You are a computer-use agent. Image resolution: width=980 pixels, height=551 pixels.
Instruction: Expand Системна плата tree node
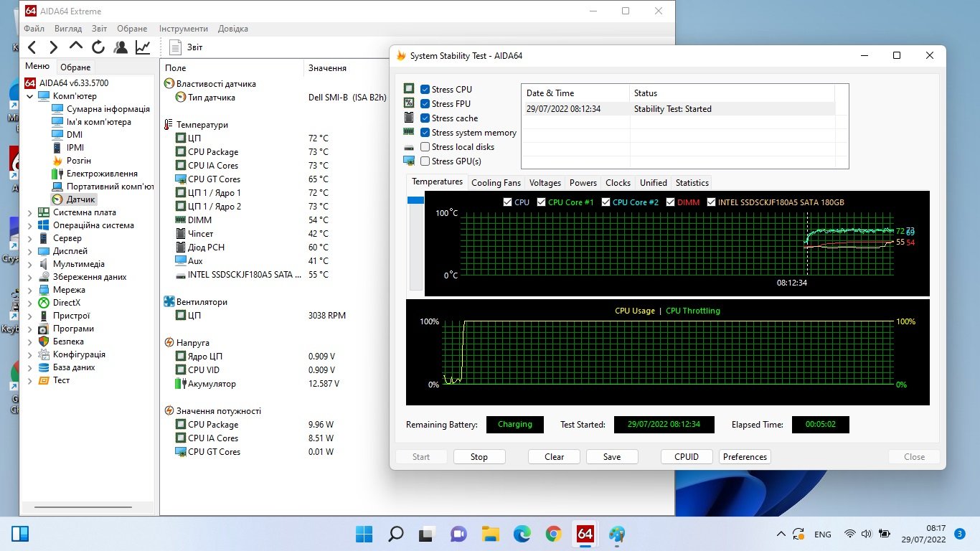[29, 212]
